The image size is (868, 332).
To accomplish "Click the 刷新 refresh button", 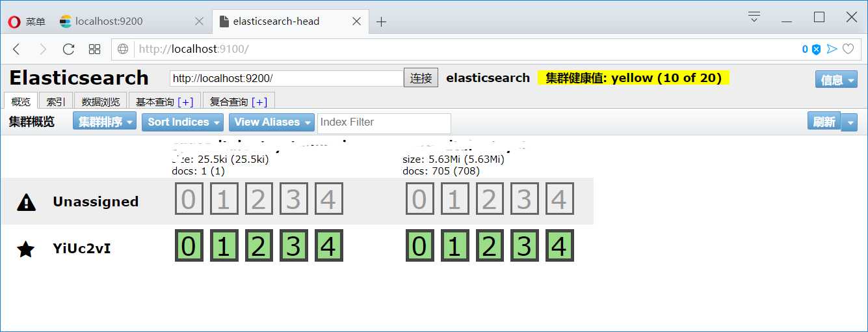I will 824,122.
